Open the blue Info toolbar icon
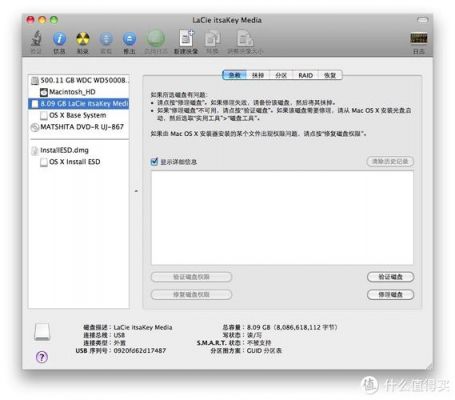Viewport: 455px width, 400px height. 59,39
